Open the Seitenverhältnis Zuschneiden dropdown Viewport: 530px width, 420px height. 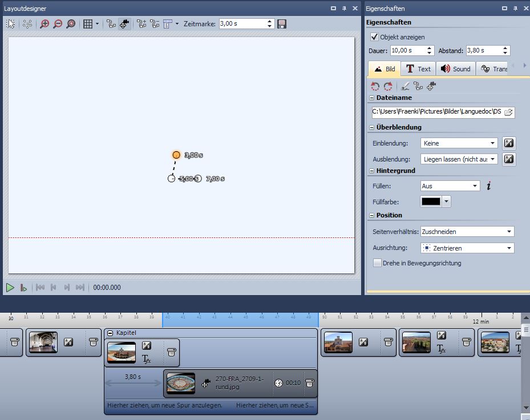(467, 232)
